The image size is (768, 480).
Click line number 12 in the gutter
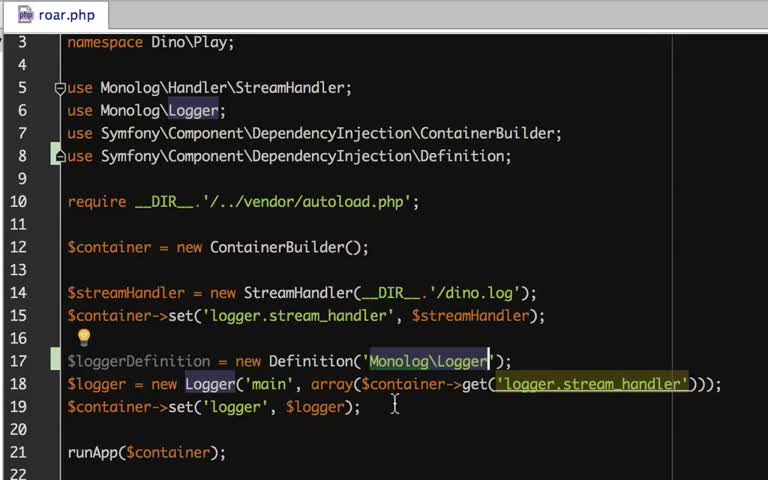coord(18,247)
